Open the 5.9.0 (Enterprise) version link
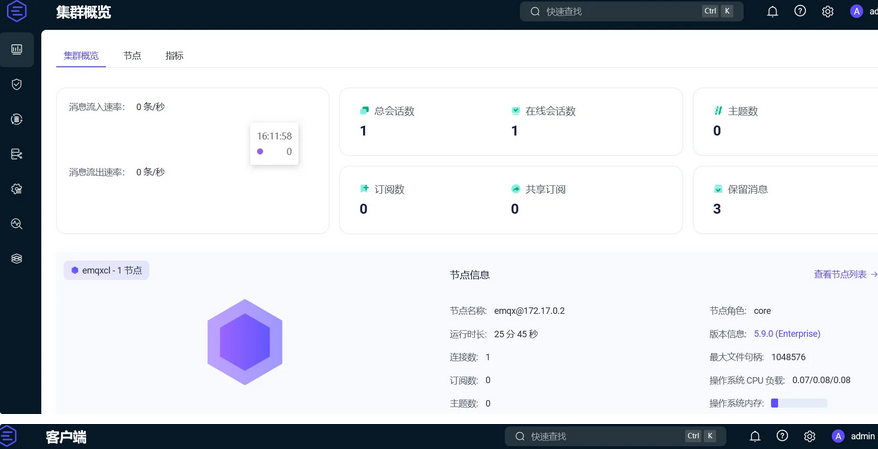This screenshot has width=878, height=449. tap(787, 334)
